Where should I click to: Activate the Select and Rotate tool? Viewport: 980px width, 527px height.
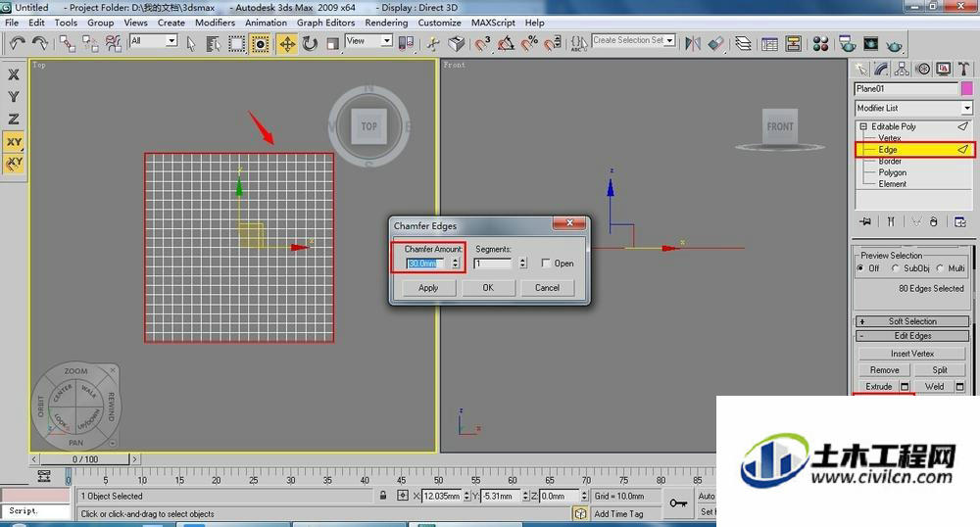click(310, 44)
